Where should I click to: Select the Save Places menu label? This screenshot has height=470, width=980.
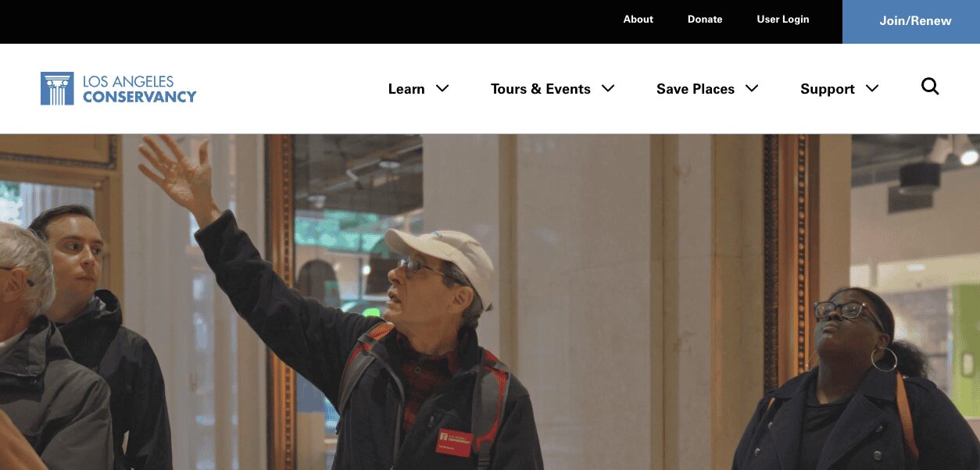click(696, 89)
